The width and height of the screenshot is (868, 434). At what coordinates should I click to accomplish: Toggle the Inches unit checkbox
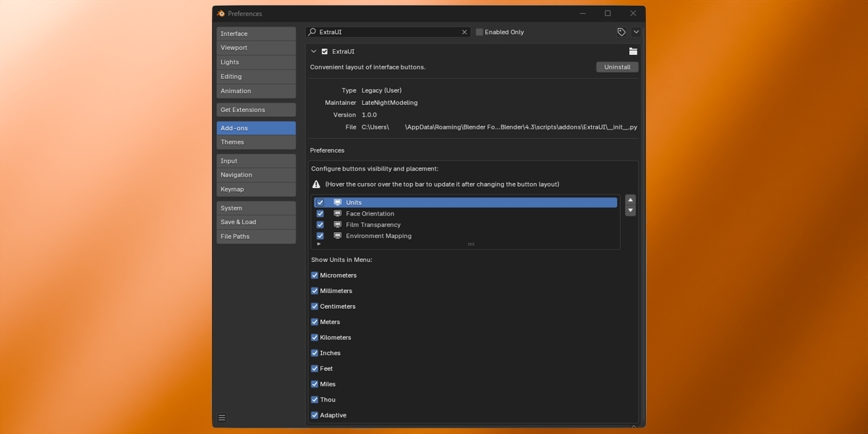coord(315,353)
